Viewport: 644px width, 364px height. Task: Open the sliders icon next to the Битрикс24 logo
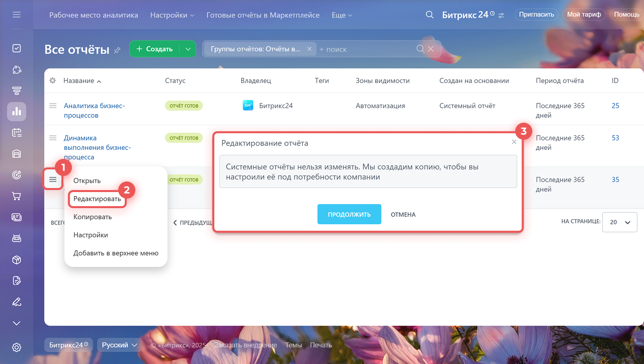[501, 15]
